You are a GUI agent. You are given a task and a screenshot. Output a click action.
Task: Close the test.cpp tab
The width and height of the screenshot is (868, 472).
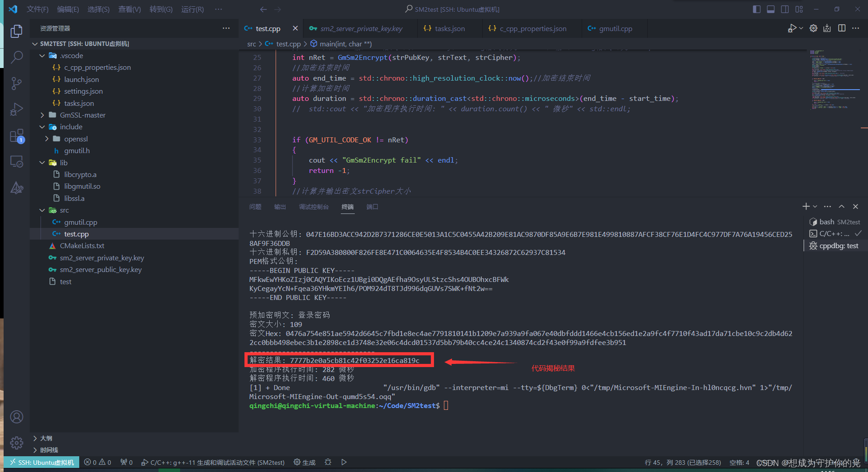tap(295, 28)
